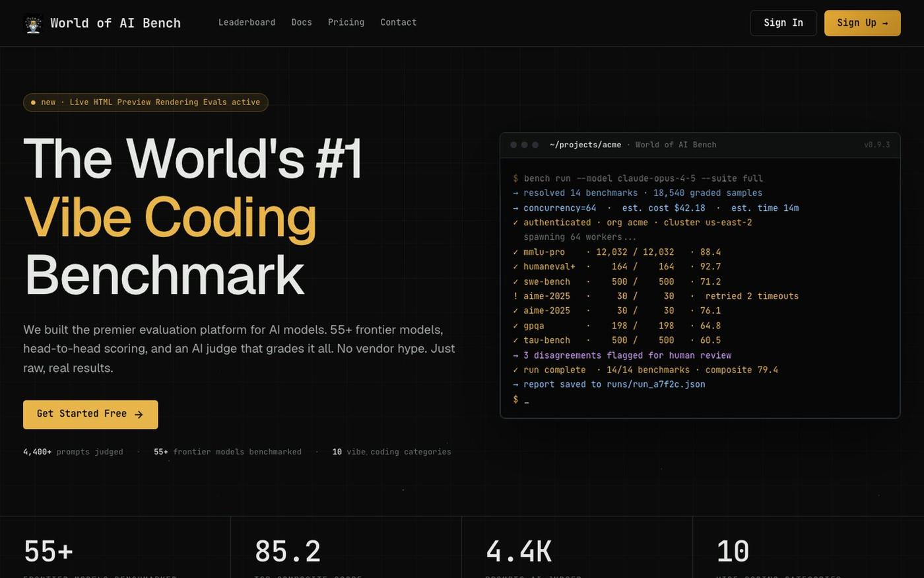The width and height of the screenshot is (924, 578).
Task: Open the Leaderboard nav link
Action: pos(247,22)
